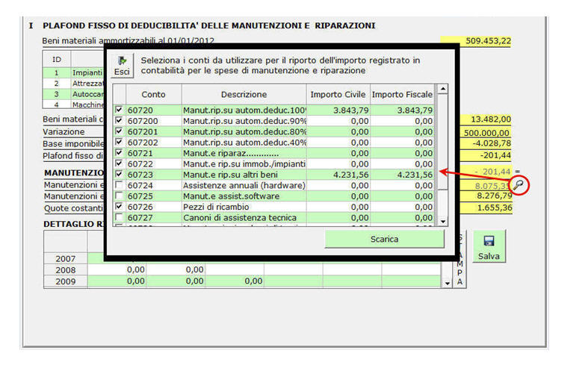
Task: Click the accounts list scroll up arrow
Action: click(x=443, y=89)
